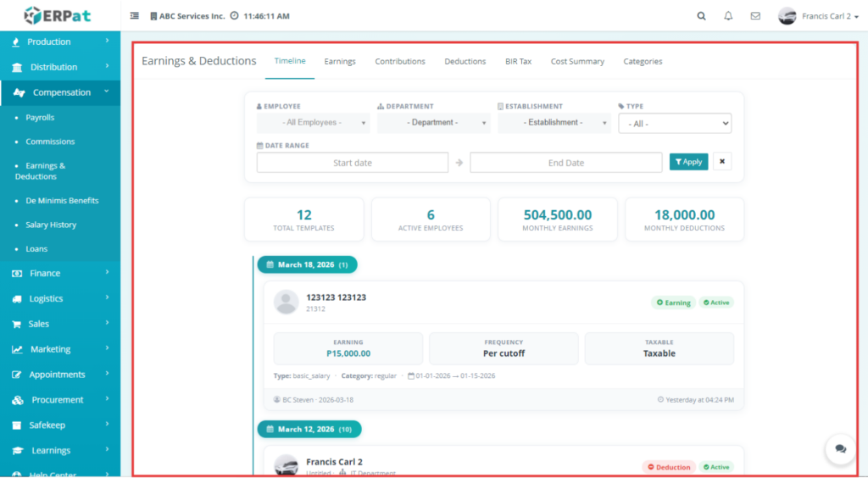This screenshot has height=478, width=868.
Task: Open the Type select dropdown
Action: click(x=674, y=124)
